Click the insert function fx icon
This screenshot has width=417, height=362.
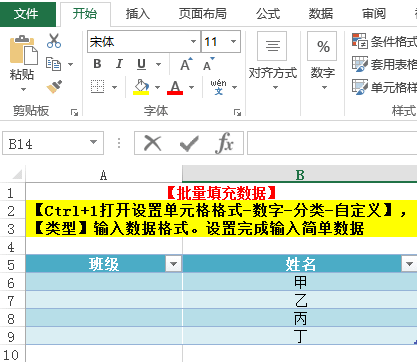[x=224, y=143]
